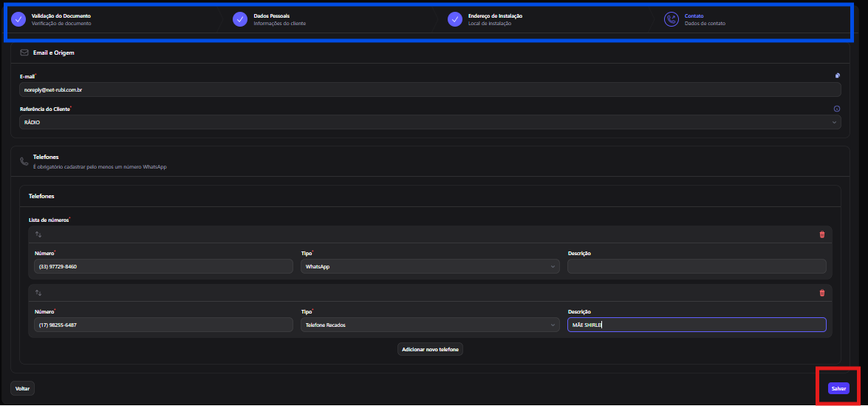Click the Contato step phone icon

pyautogui.click(x=671, y=19)
